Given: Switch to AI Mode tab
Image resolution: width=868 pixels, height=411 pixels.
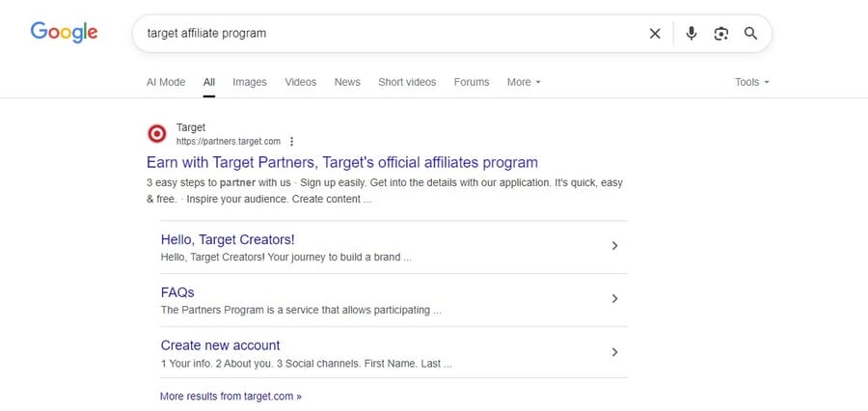Looking at the screenshot, I should (x=166, y=82).
